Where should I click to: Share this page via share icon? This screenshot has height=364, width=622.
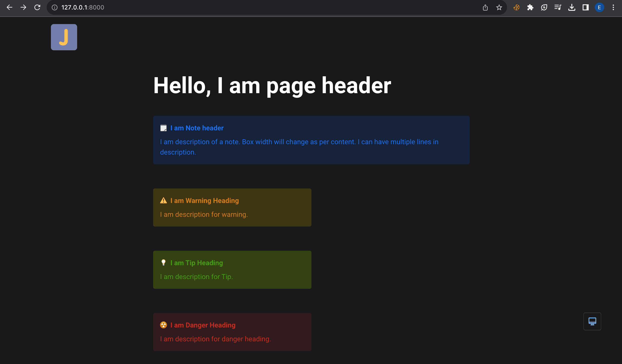pyautogui.click(x=485, y=7)
